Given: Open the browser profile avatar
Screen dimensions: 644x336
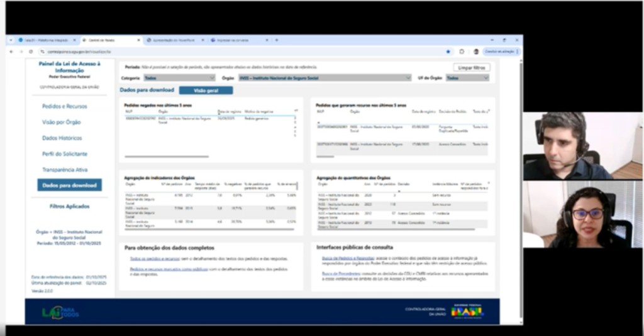Looking at the screenshot, I should point(476,51).
